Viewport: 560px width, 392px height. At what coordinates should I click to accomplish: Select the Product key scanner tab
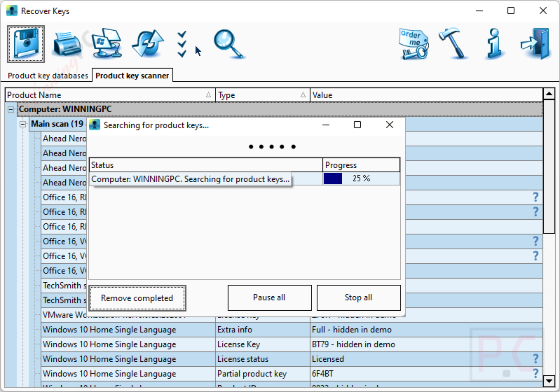click(132, 75)
